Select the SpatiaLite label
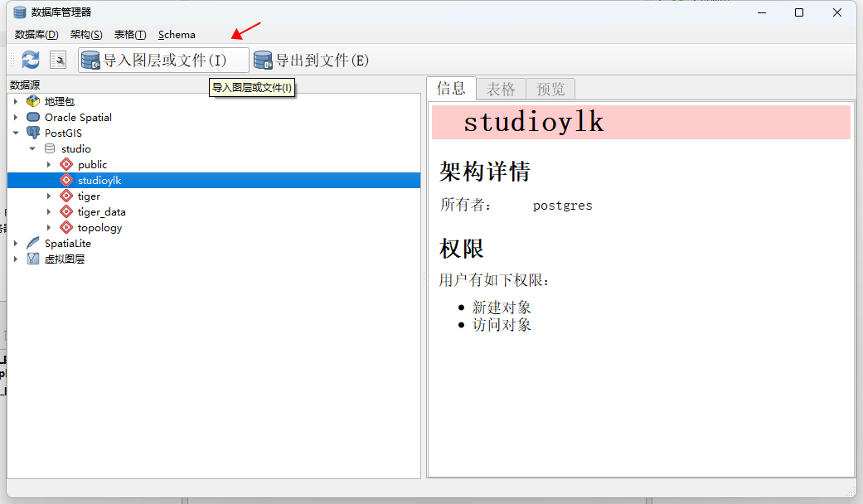Viewport: 863px width, 504px height. pyautogui.click(x=68, y=243)
